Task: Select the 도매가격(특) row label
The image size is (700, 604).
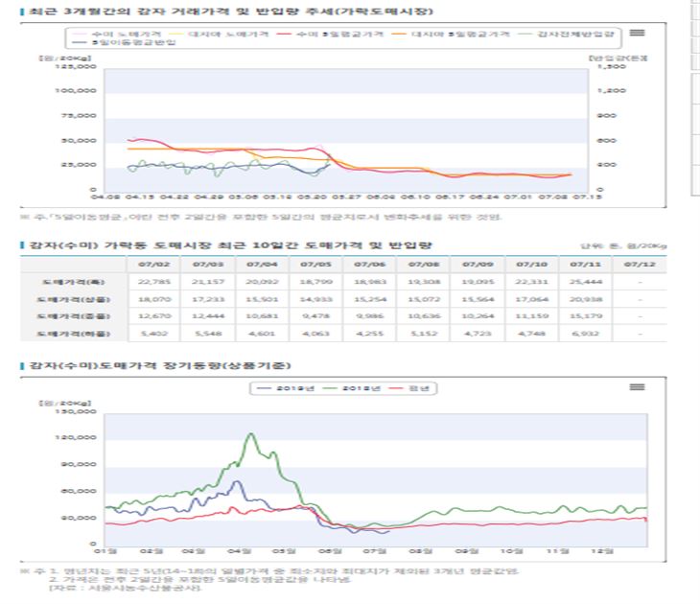Action: point(74,282)
